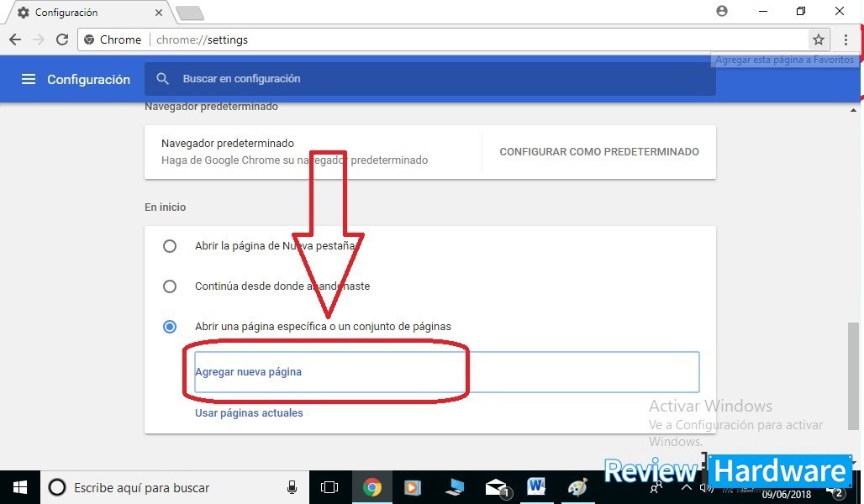Open the Configuración hamburger menu

coord(28,79)
